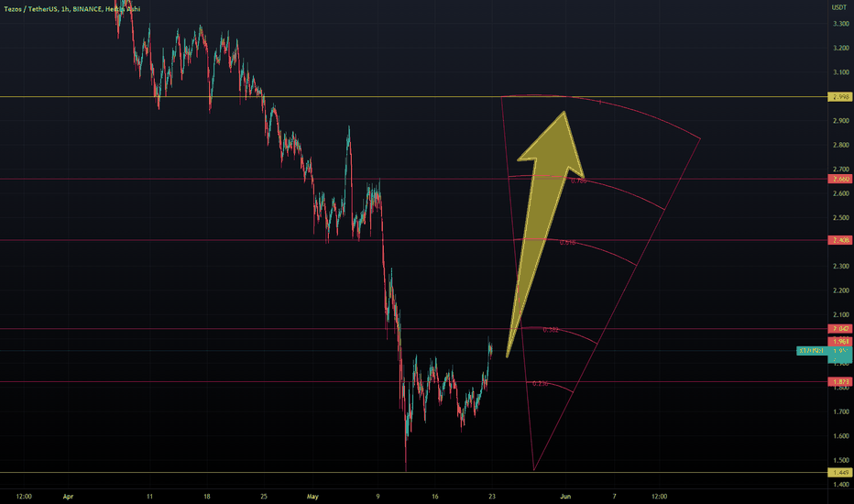
Task: Select the 0.786 Fibonacci arc label
Action: point(579,181)
